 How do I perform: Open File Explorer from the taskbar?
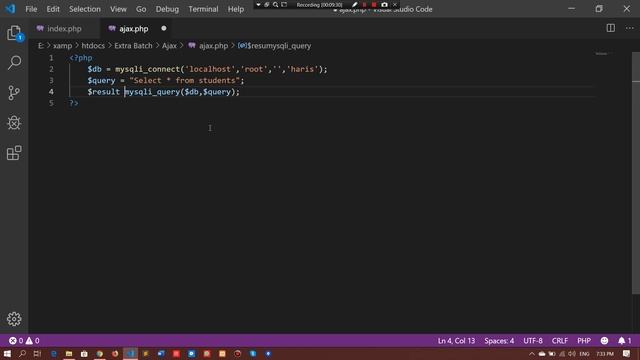[x=69, y=353]
